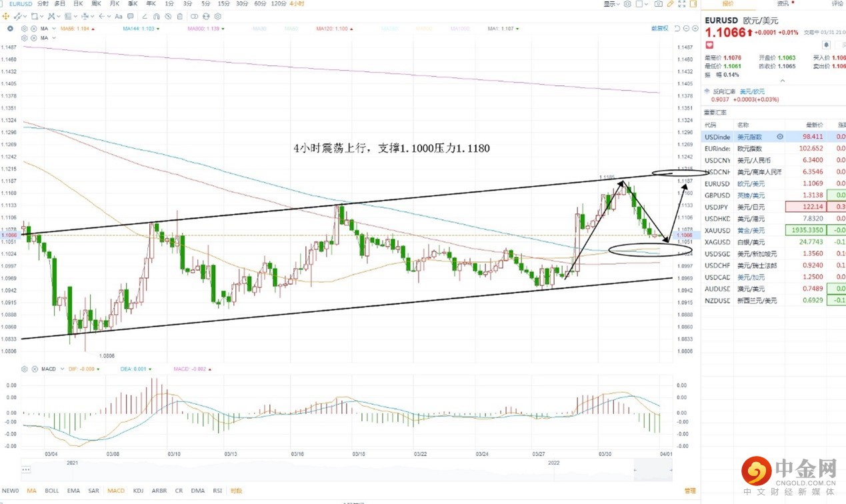The width and height of the screenshot is (846, 504).
Task: Open the 资讯 news tab
Action: click(783, 3)
